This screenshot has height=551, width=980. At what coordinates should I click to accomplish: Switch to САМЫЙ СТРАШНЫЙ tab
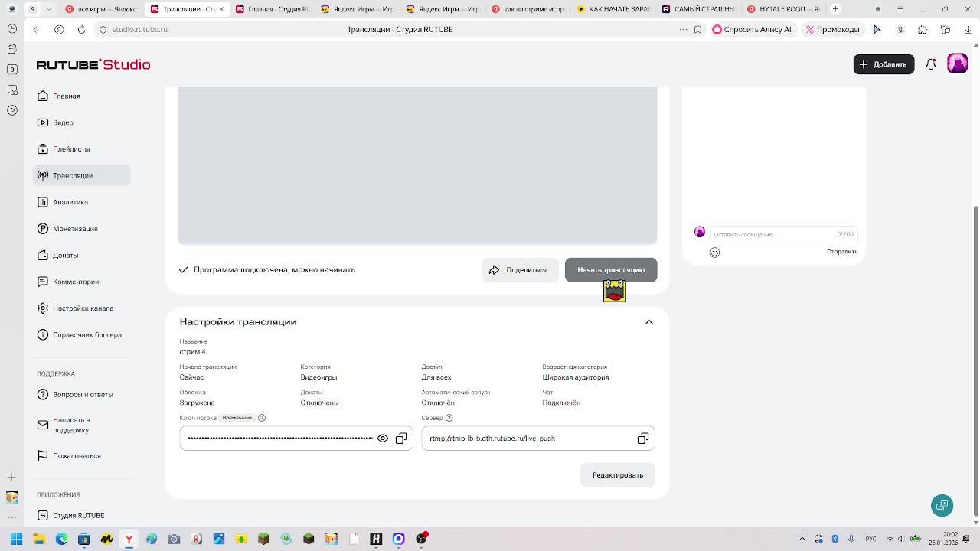pyautogui.click(x=698, y=9)
